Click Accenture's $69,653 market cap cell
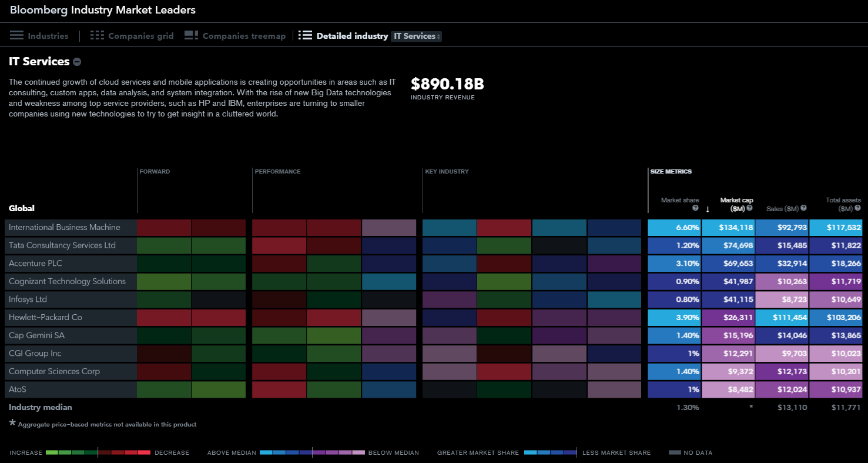The width and height of the screenshot is (868, 463). coord(728,264)
